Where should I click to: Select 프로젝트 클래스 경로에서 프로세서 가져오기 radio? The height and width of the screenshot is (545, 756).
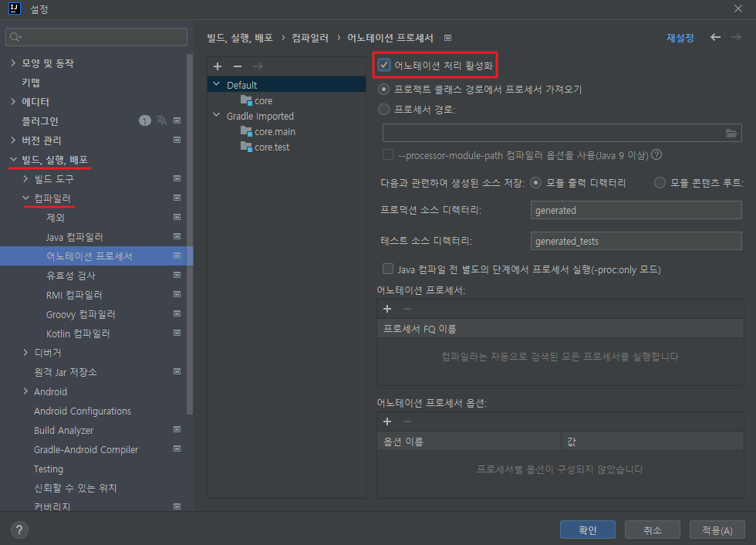click(x=384, y=90)
